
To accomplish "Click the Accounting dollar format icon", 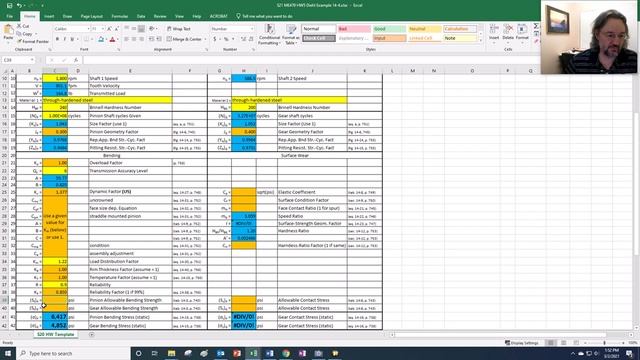I will coord(215,39).
